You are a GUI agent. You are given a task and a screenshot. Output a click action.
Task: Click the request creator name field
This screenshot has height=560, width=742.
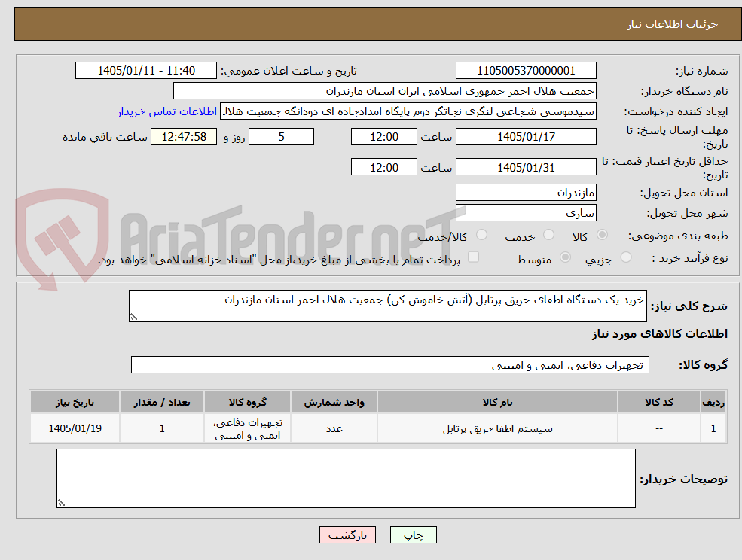pyautogui.click(x=408, y=111)
